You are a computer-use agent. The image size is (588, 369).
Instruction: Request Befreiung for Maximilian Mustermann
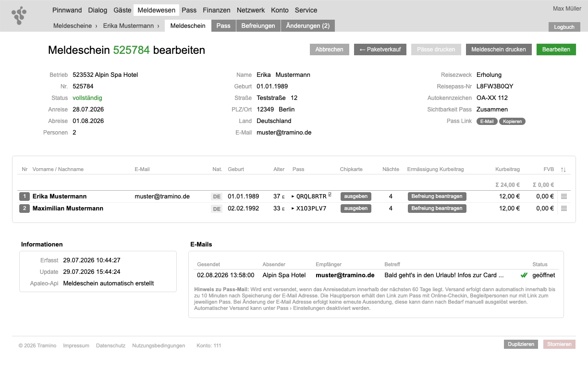(437, 209)
